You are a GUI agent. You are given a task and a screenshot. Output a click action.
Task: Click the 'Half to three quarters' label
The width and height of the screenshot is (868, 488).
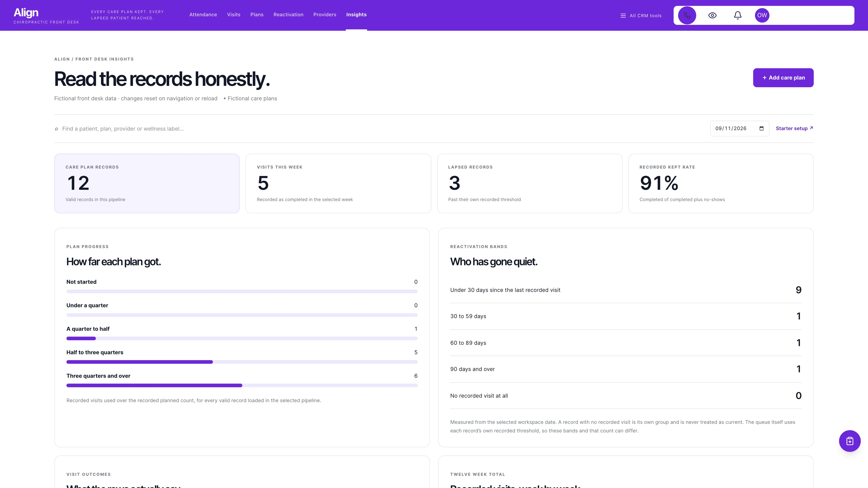95,352
